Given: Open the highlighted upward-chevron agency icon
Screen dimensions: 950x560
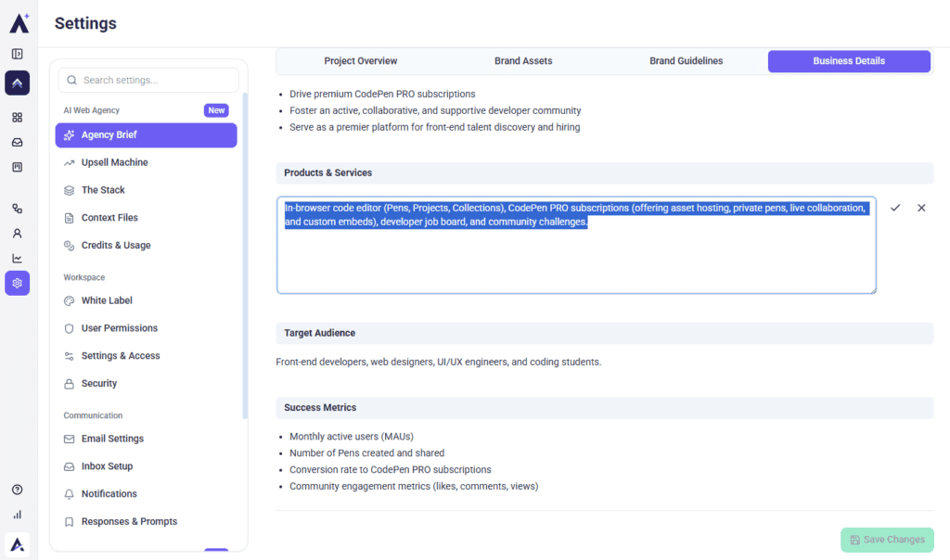Looking at the screenshot, I should (x=17, y=83).
